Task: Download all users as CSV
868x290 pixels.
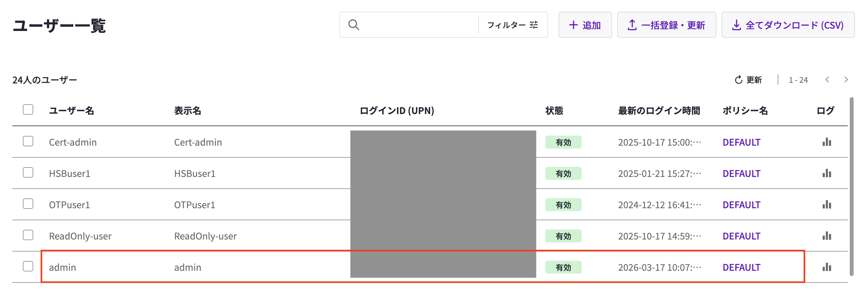Action: tap(788, 25)
